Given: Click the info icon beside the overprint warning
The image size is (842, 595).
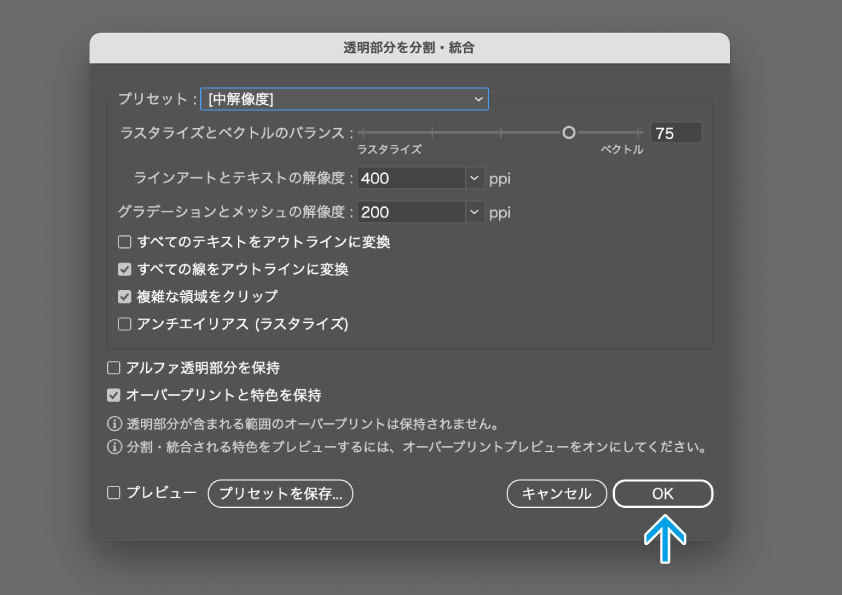Looking at the screenshot, I should pyautogui.click(x=114, y=423).
